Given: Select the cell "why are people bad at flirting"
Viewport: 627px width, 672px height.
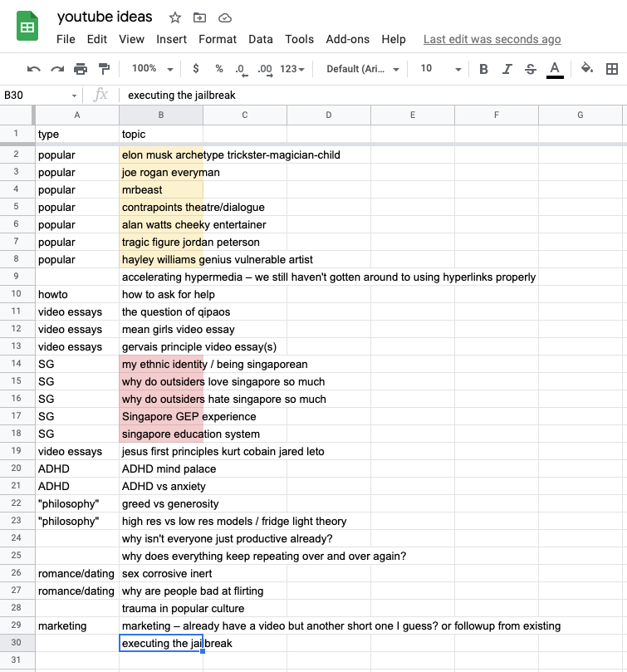Looking at the screenshot, I should tap(161, 591).
